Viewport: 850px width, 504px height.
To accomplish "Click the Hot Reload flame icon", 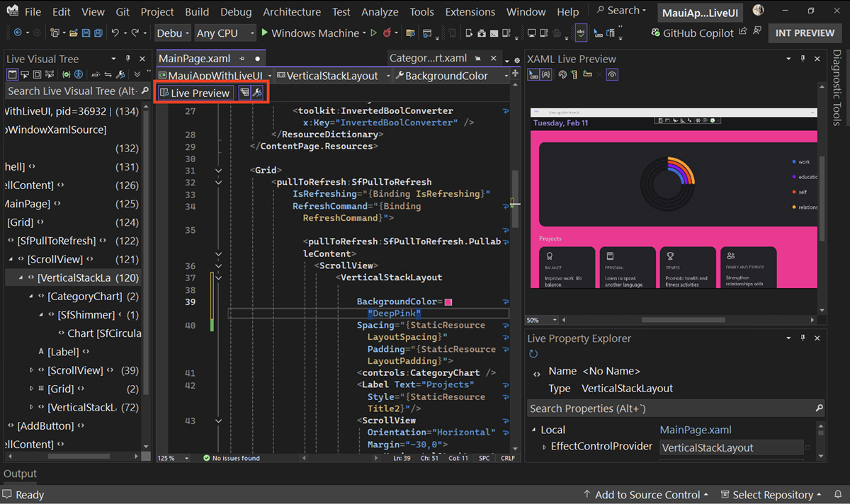I will coord(387,33).
